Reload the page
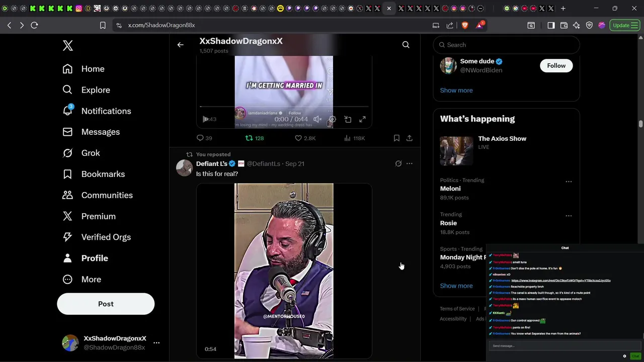This screenshot has height=362, width=644. point(34,25)
